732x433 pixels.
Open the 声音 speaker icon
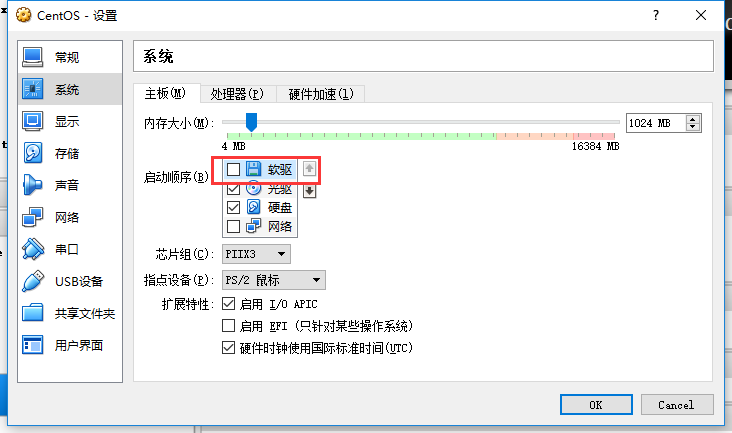(x=32, y=185)
